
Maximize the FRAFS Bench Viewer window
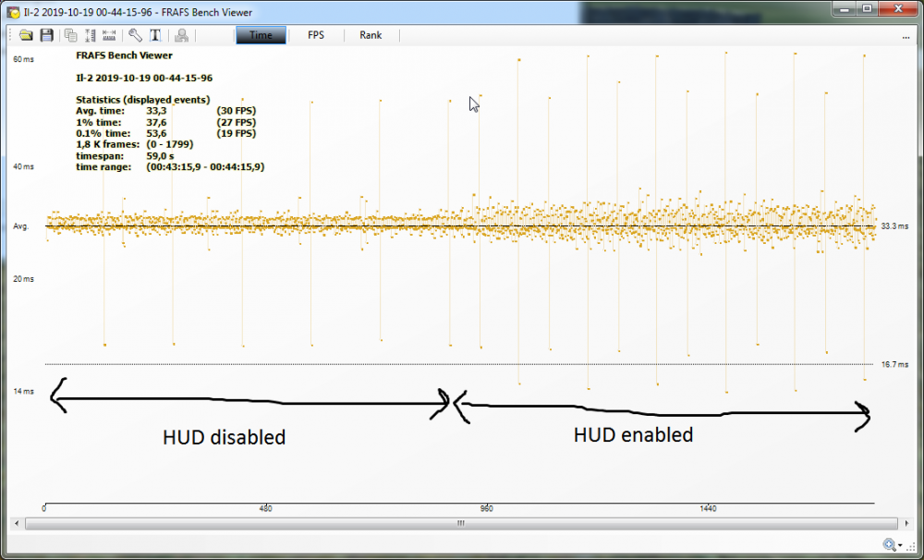pyautogui.click(x=867, y=8)
